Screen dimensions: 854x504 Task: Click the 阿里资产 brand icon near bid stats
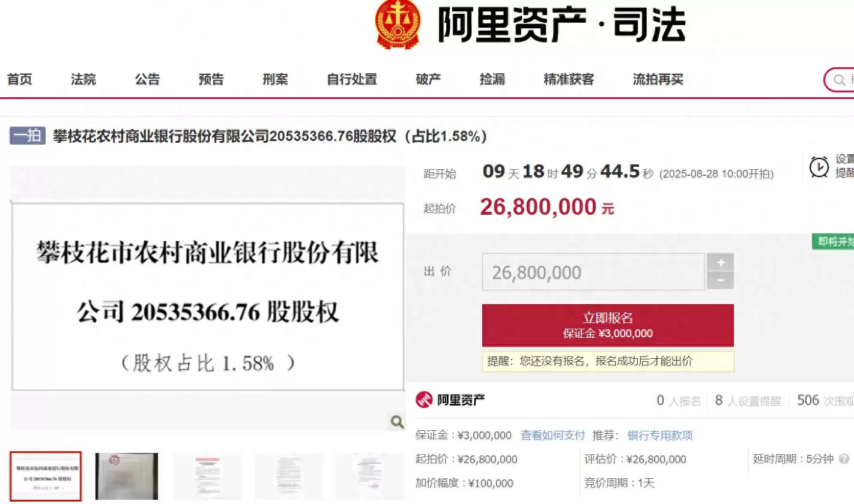point(425,400)
